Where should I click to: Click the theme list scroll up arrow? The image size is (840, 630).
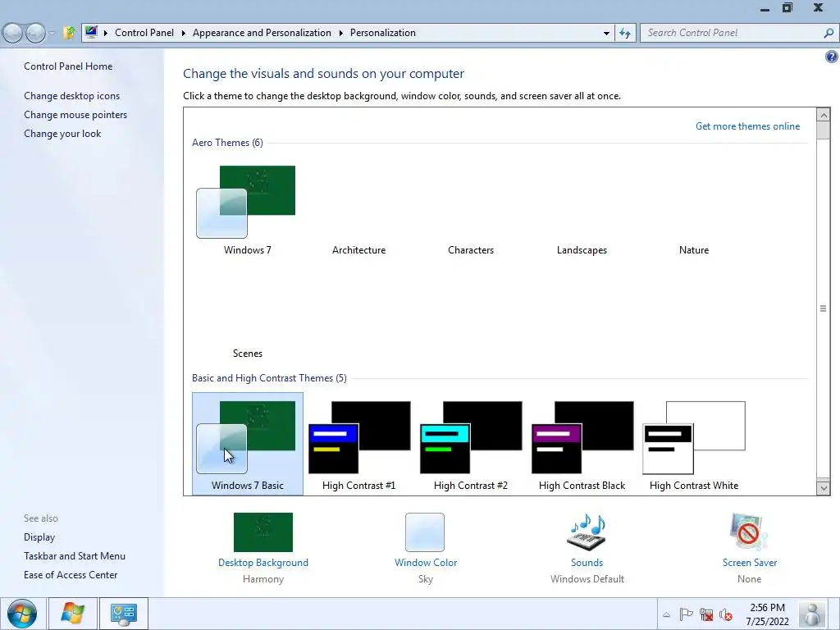(824, 115)
